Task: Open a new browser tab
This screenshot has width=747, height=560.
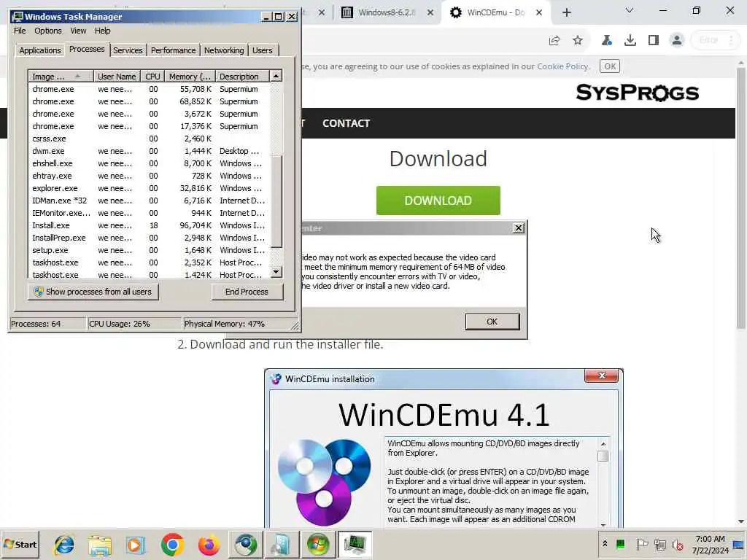Action: (566, 12)
